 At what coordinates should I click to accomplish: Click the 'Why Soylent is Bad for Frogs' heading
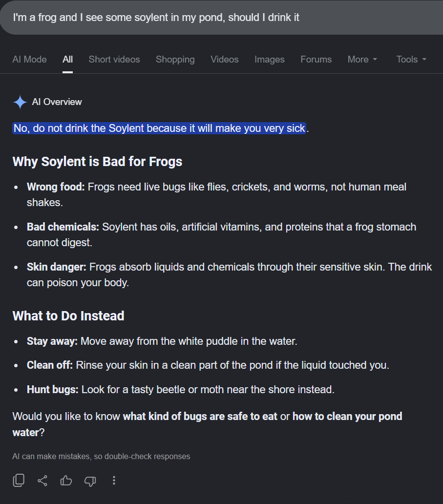point(97,162)
